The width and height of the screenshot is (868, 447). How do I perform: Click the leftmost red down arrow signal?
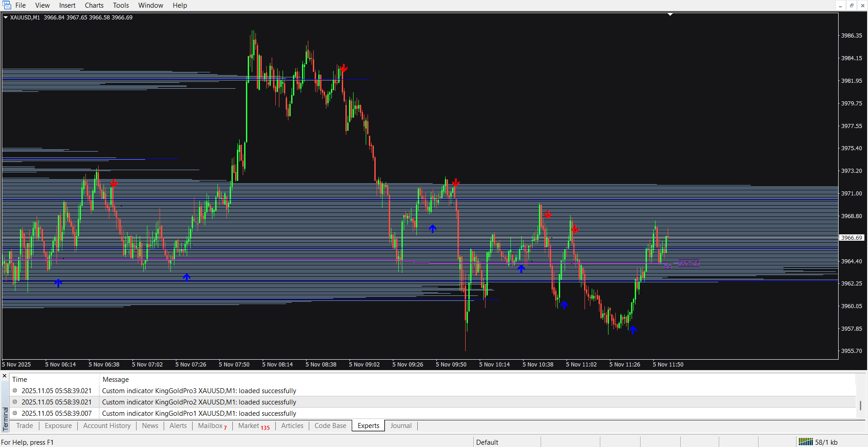coord(114,183)
